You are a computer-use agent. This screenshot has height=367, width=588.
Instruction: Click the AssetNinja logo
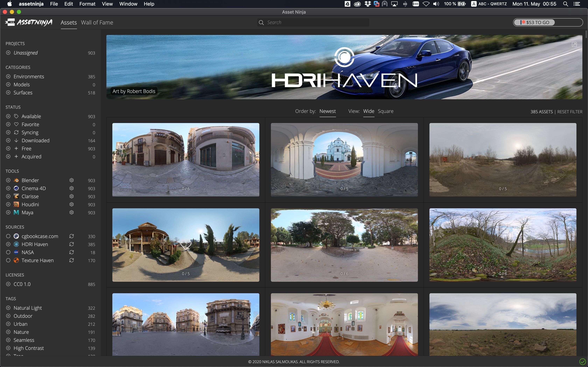click(29, 22)
